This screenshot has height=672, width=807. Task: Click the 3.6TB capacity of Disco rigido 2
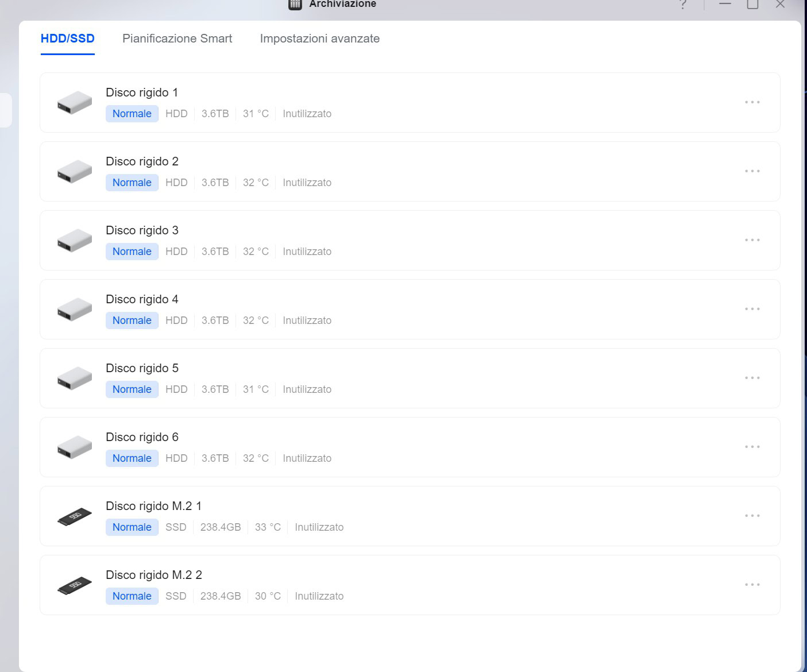tap(215, 183)
